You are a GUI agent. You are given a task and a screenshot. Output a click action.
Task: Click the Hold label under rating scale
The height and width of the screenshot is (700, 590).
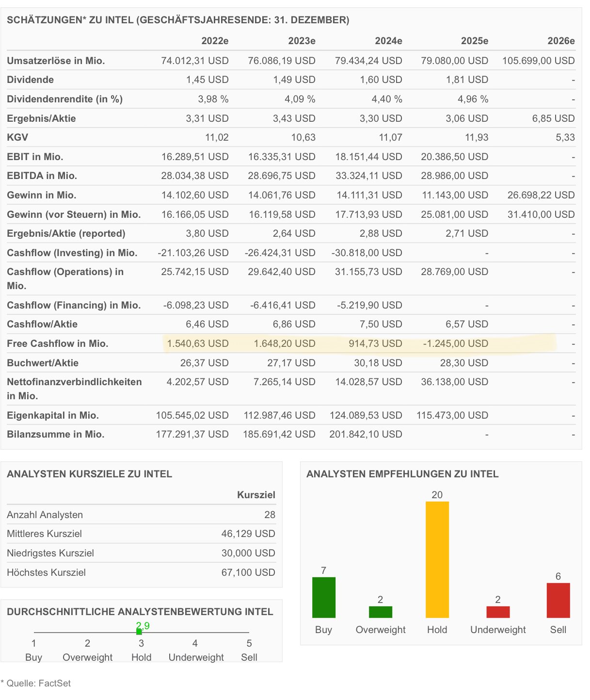tap(142, 657)
